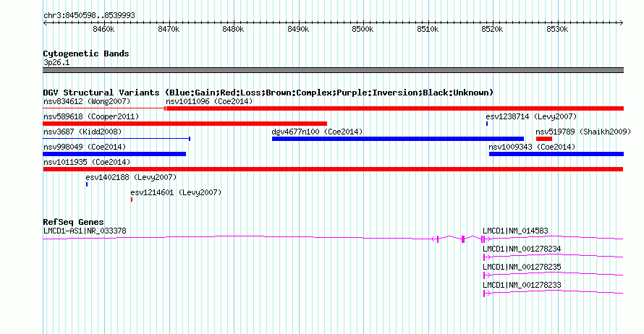Open the LMCD1|NM_014583 transcript label
This screenshot has width=644, height=334.
click(x=515, y=231)
